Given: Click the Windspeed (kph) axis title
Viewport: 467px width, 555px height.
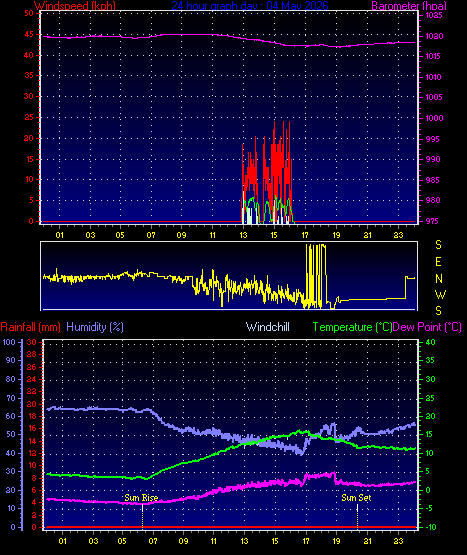Looking at the screenshot, I should (x=75, y=6).
